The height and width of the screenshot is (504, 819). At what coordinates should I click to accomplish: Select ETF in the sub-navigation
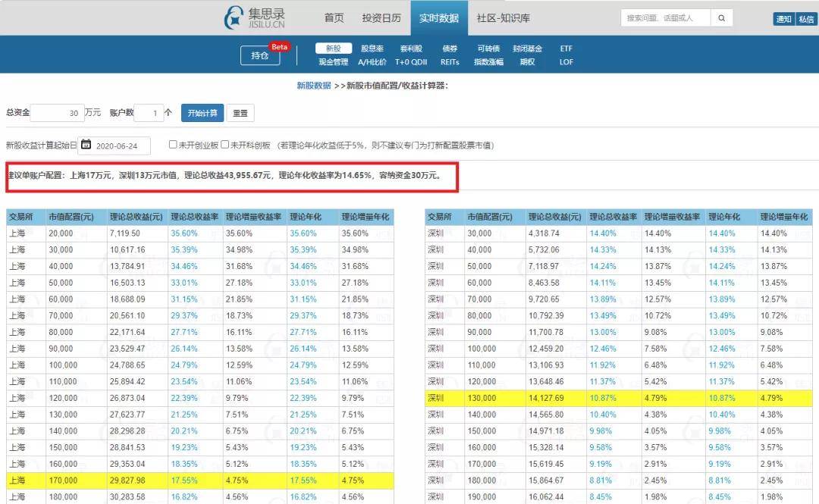tap(566, 49)
